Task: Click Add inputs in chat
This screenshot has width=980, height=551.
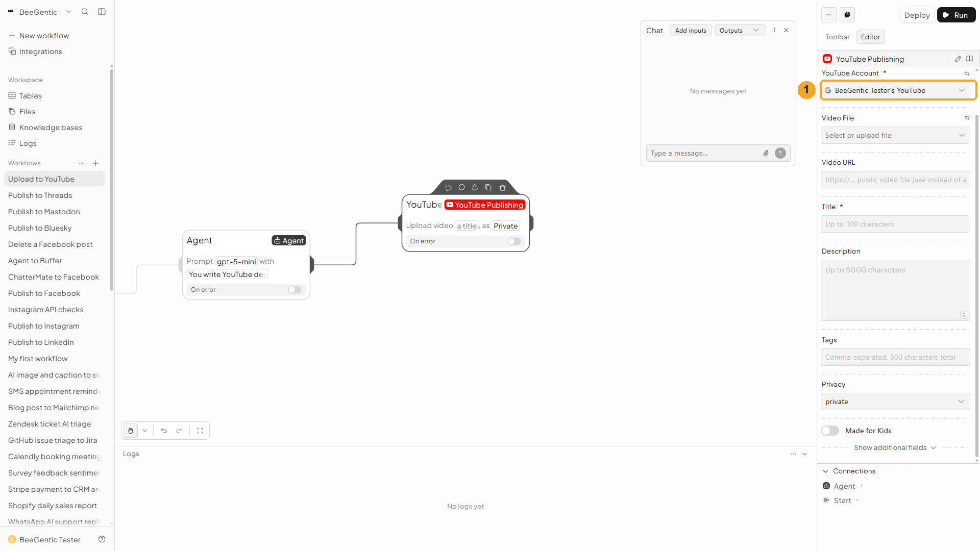Action: click(x=691, y=30)
